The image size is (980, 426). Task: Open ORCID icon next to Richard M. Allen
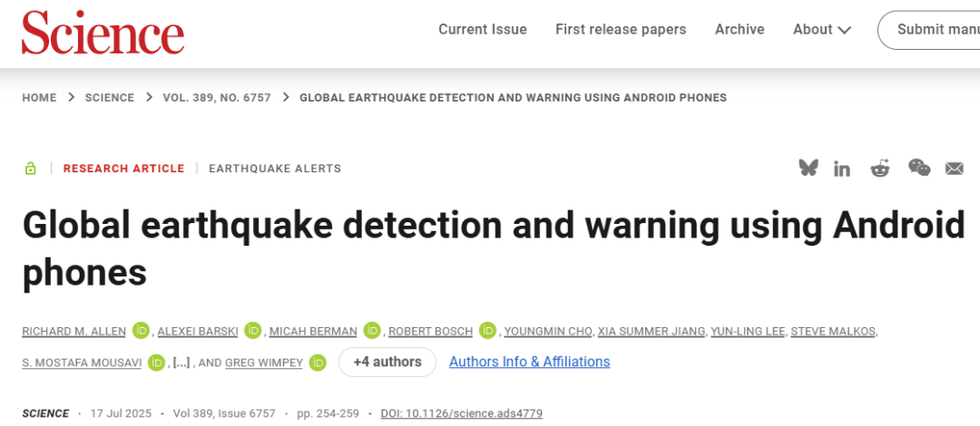(x=142, y=331)
